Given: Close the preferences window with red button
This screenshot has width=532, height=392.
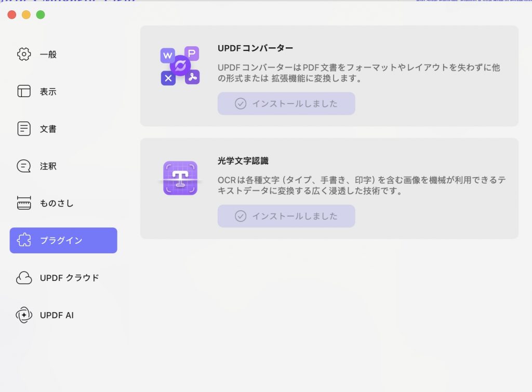Looking at the screenshot, I should pos(12,15).
